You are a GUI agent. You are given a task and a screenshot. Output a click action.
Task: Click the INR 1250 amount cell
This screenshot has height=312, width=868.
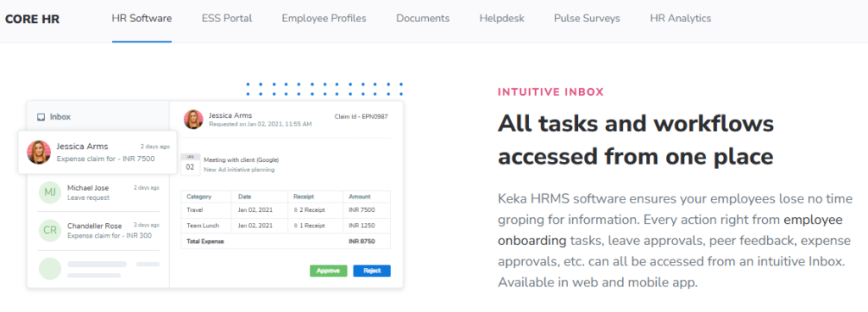[361, 226]
